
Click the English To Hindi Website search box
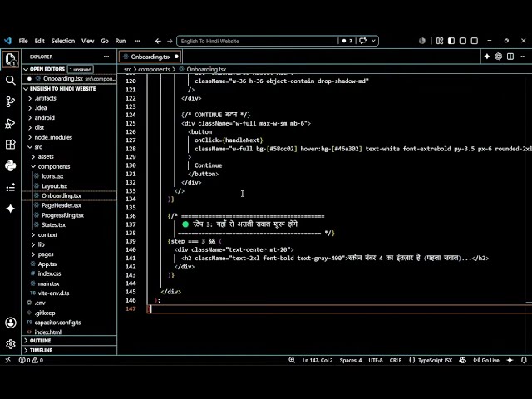pyautogui.click(x=258, y=41)
